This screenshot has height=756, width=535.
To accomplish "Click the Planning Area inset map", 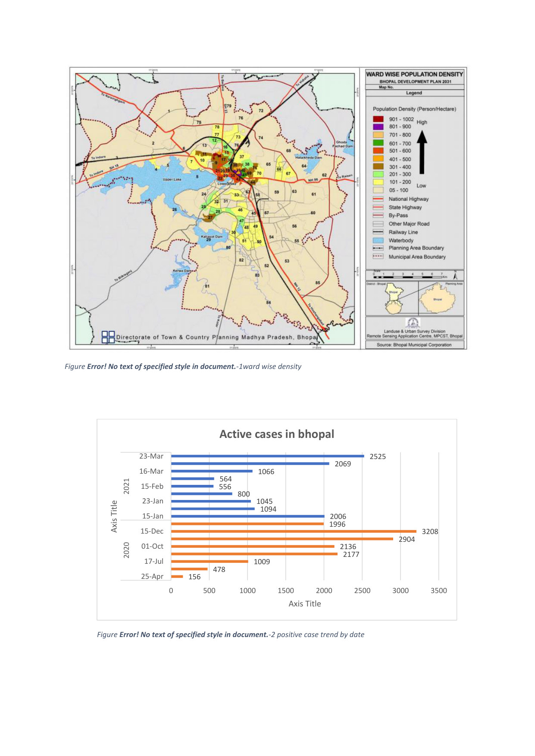I will pos(437,299).
